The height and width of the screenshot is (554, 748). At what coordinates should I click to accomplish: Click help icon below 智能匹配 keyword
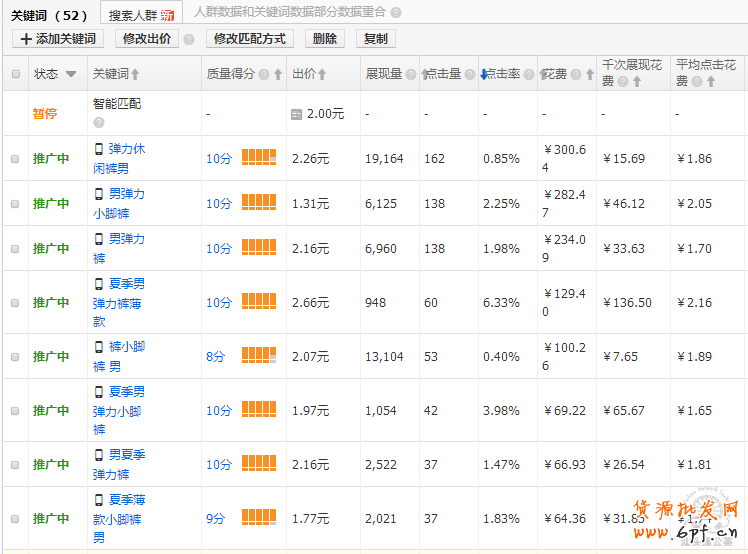tap(99, 123)
